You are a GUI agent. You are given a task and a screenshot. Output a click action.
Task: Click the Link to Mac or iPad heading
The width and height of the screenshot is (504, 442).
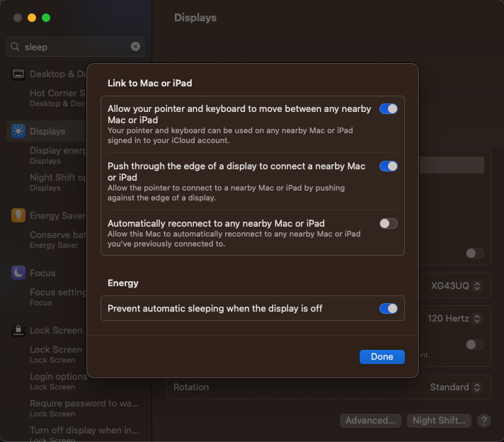pyautogui.click(x=150, y=83)
